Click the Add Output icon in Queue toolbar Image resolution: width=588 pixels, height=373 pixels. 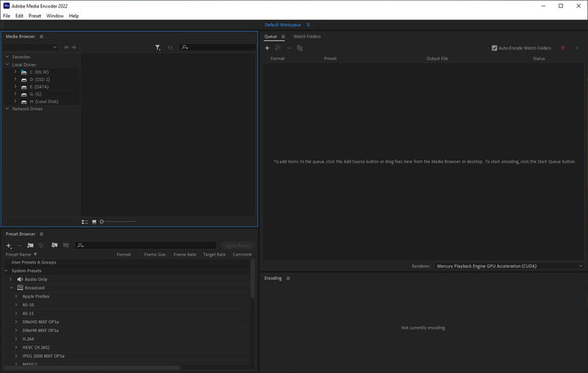tap(278, 48)
